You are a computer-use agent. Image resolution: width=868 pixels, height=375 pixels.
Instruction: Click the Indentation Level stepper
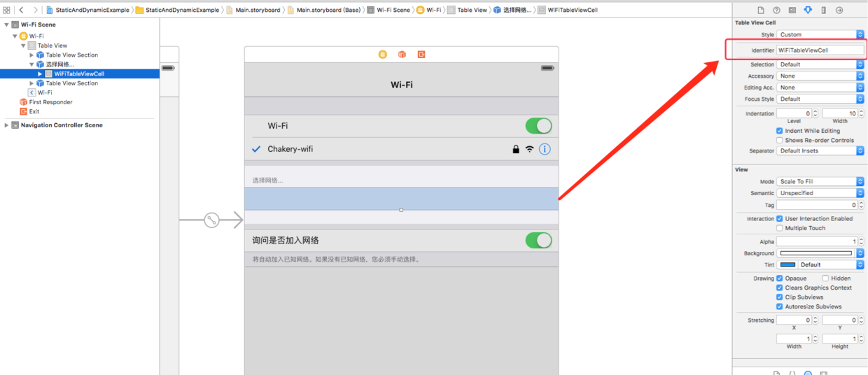point(815,113)
